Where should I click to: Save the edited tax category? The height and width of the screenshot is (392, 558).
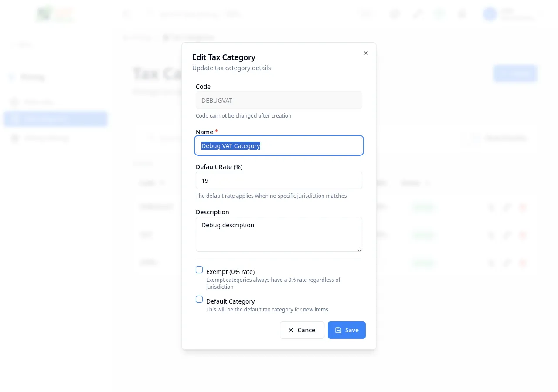pyautogui.click(x=347, y=330)
